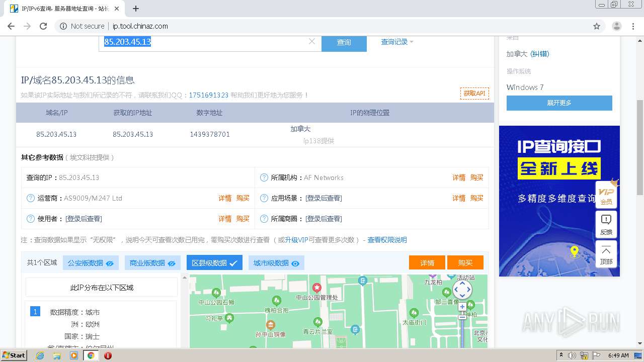Viewport: 644px width, 362px height.
Task: Select the IP/IPv6查询 browser tab
Action: (x=65, y=9)
